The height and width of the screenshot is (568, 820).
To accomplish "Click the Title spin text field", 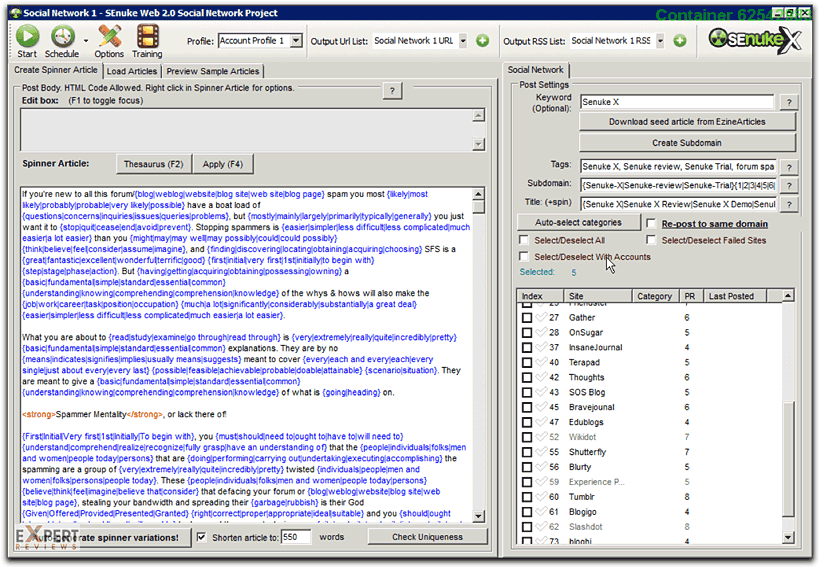I will pos(678,205).
